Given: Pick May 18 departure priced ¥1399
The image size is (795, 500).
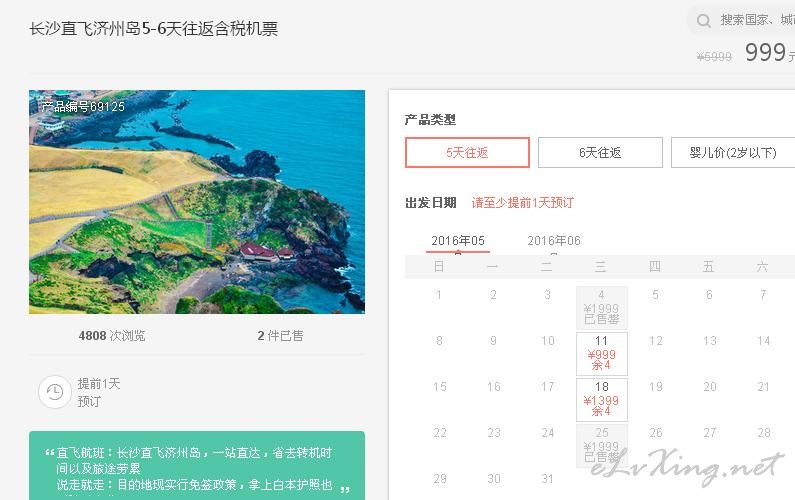Looking at the screenshot, I should tap(601, 400).
